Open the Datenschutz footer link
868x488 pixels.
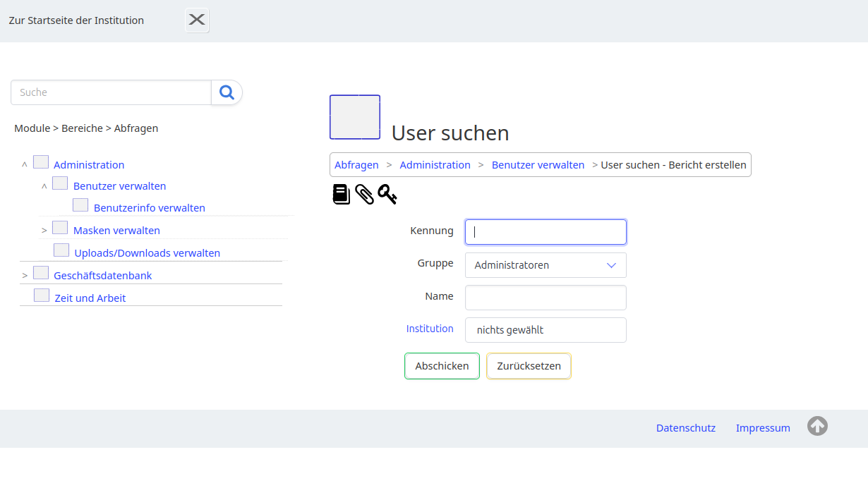tap(685, 428)
